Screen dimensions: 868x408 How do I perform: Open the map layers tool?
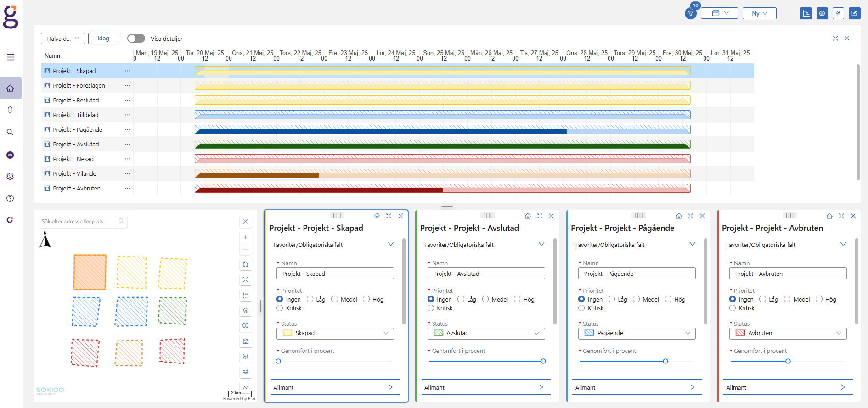click(246, 311)
